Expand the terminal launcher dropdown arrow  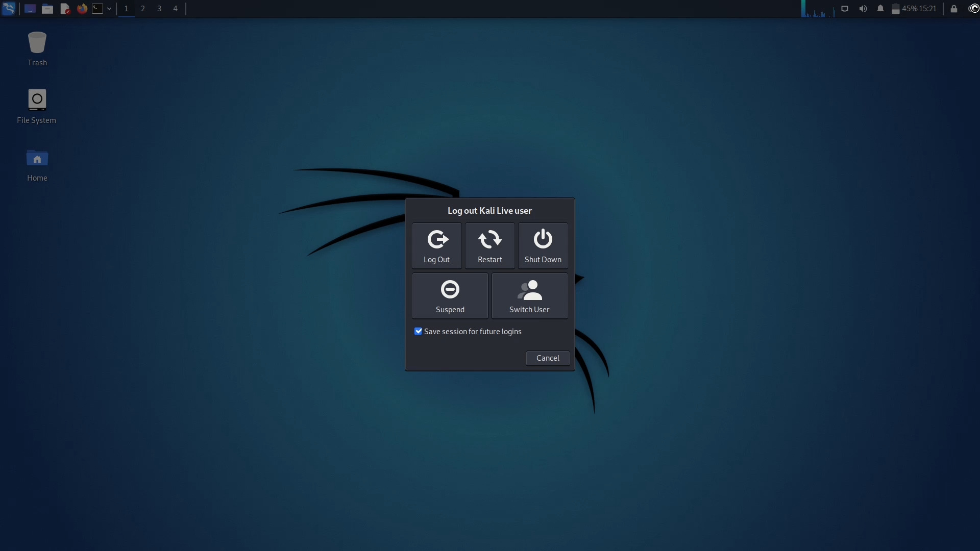point(109,9)
